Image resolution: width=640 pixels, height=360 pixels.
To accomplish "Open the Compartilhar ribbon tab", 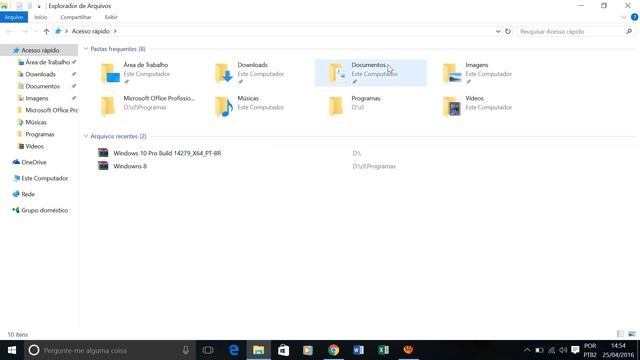I will pyautogui.click(x=76, y=17).
